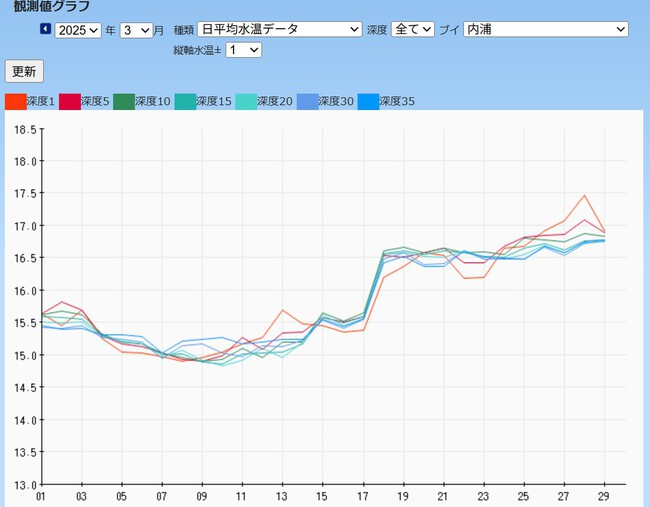Click the 18.5 y-axis label
650x507 pixels.
pyautogui.click(x=26, y=130)
